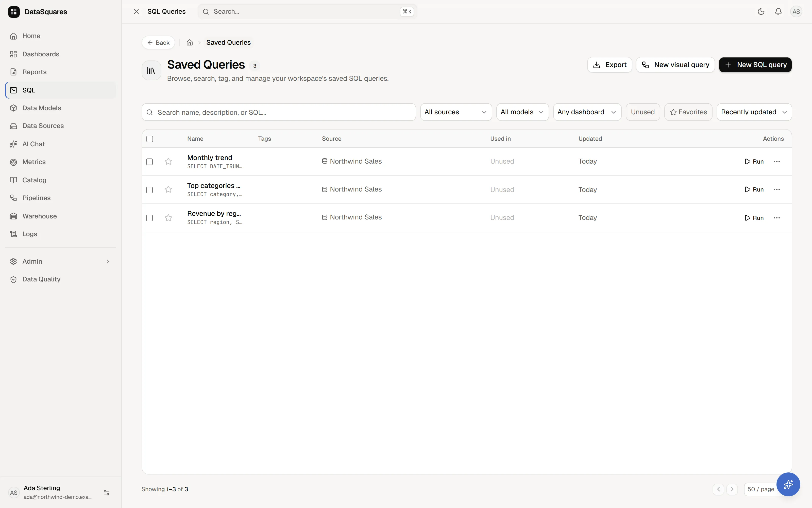Open more actions for Monthly trend
The height and width of the screenshot is (508, 812).
pyautogui.click(x=777, y=162)
